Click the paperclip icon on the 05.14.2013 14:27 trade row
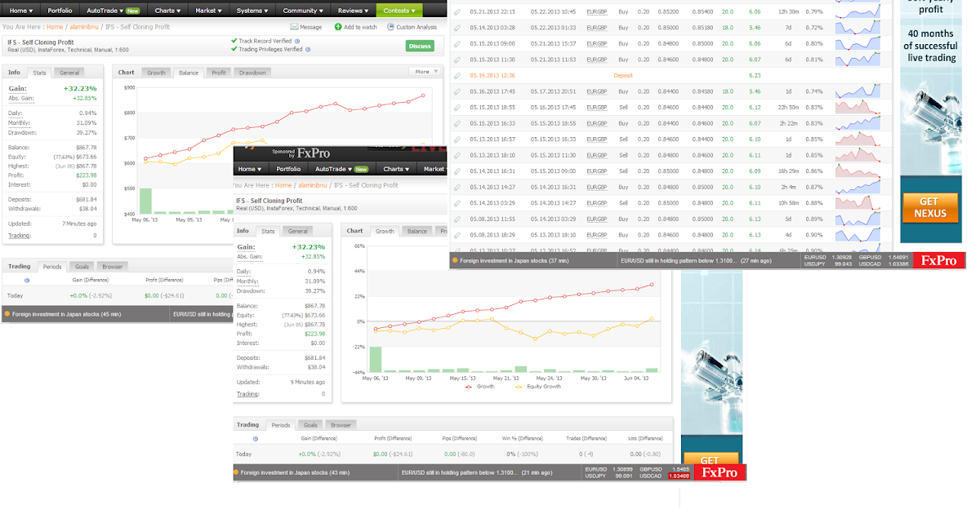Image resolution: width=980 pixels, height=514 pixels. (x=457, y=187)
